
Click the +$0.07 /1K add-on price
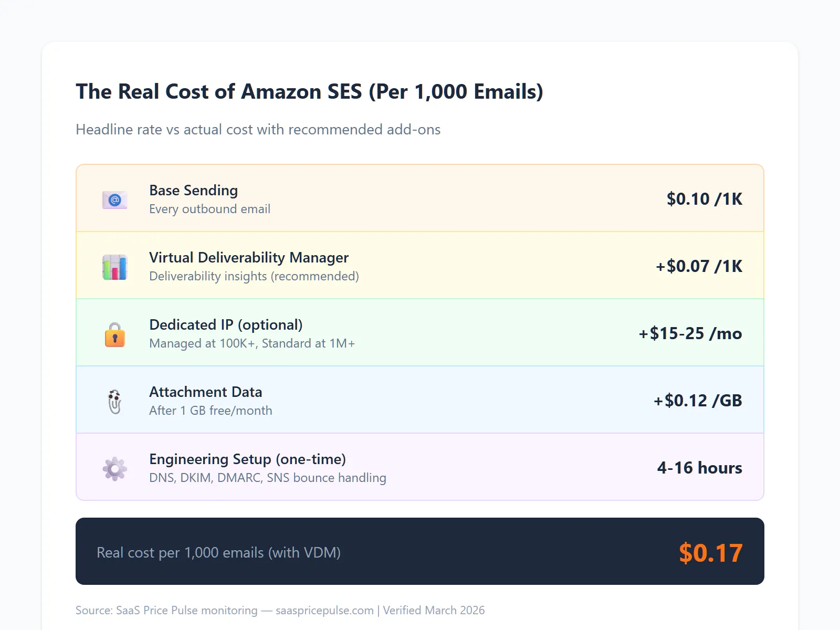coord(698,266)
